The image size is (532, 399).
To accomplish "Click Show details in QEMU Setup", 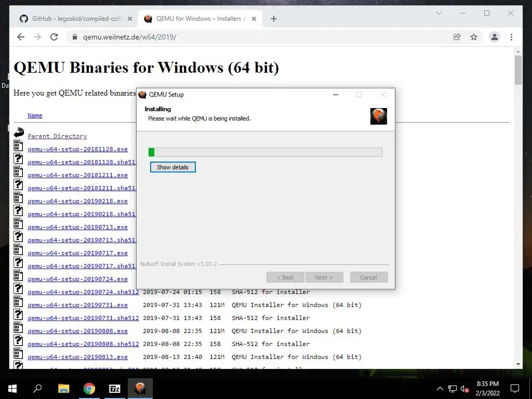I will point(172,167).
